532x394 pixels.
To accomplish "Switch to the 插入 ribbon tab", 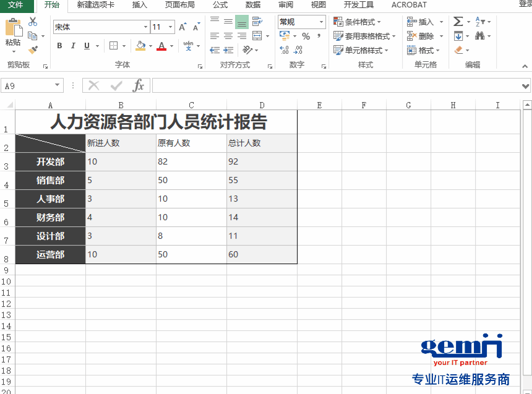I will coord(139,6).
